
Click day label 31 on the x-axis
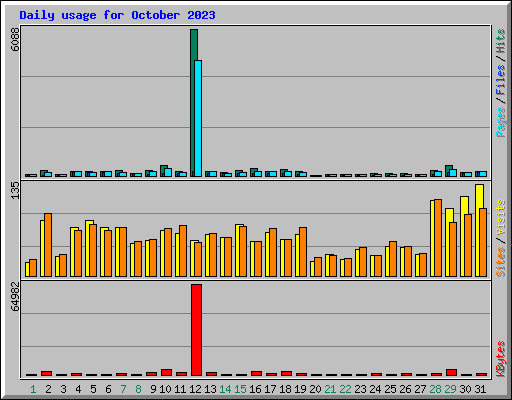pyautogui.click(x=480, y=389)
